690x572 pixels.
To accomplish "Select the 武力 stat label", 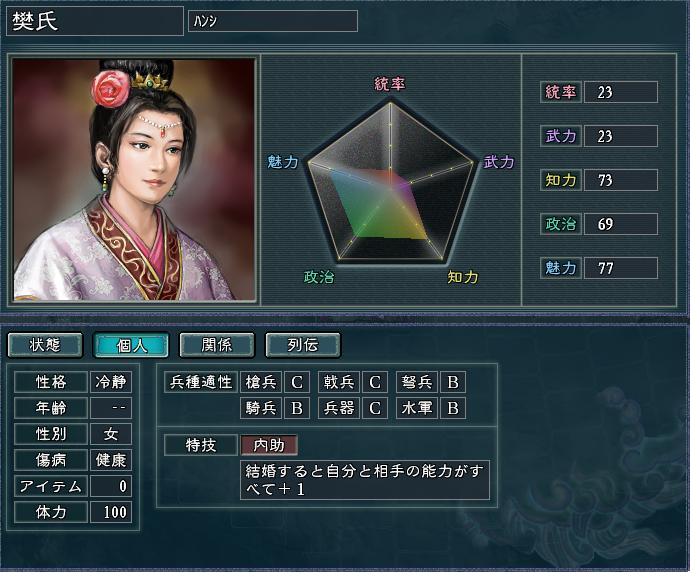I will tap(561, 136).
